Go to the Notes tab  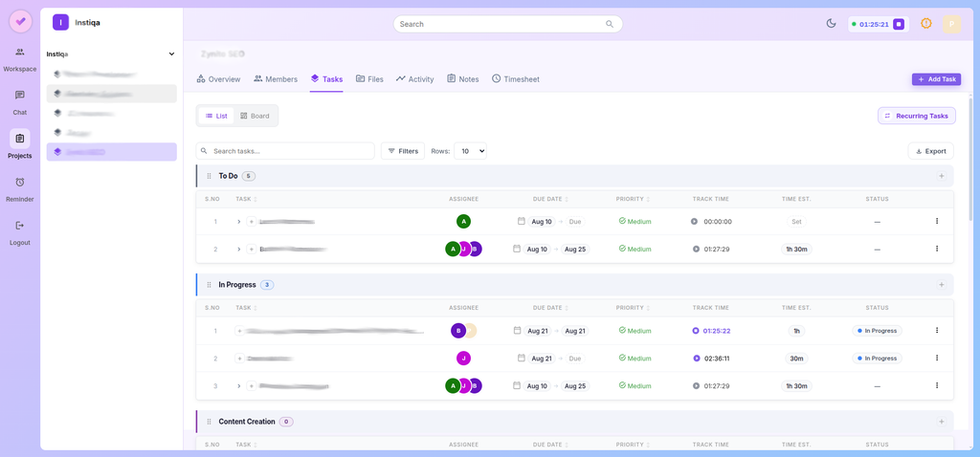pyautogui.click(x=462, y=79)
